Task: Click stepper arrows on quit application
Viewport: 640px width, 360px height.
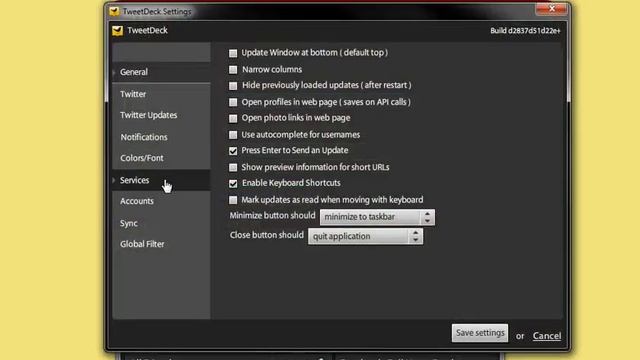Action: 416,236
